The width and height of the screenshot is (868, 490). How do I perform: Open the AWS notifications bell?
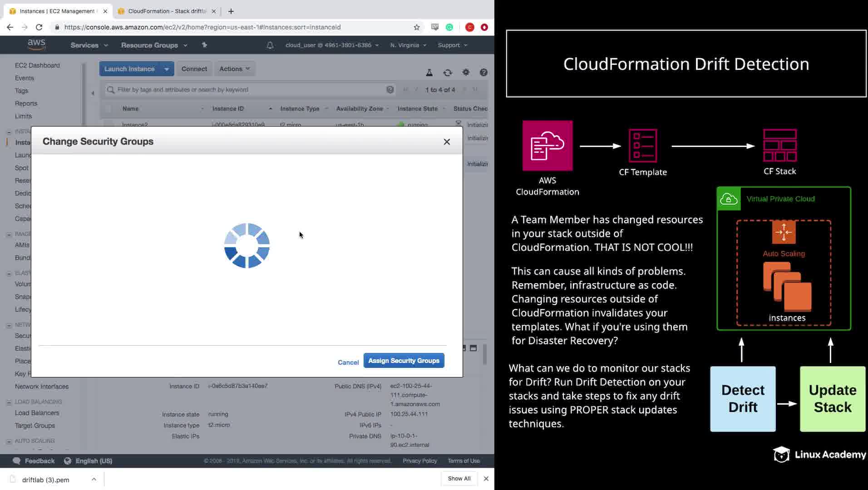270,45
